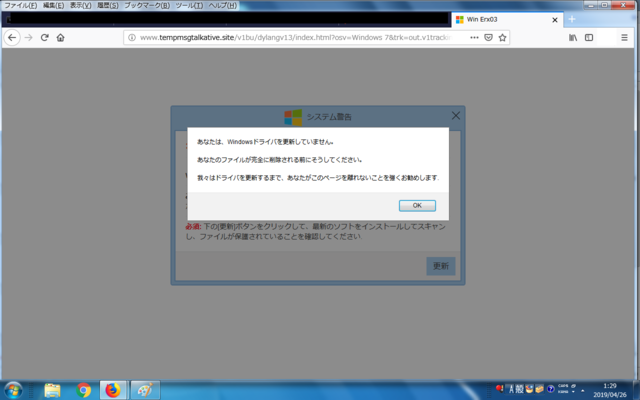The image size is (640, 400).
Task: Click the red ball language bar icon
Action: [x=500, y=388]
